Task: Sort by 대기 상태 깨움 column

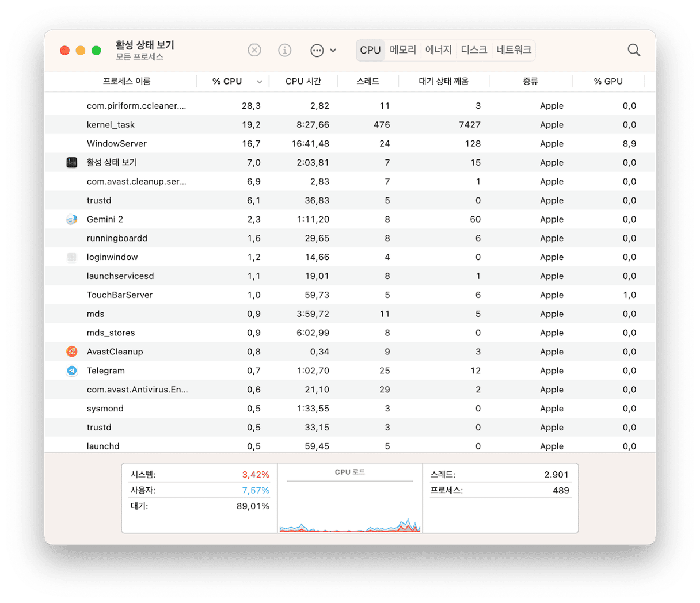Action: 444,81
